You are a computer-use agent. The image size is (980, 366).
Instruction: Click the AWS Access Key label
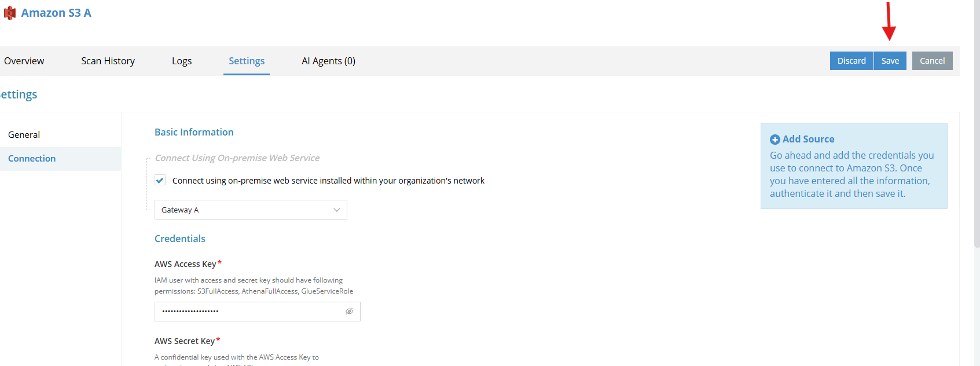point(185,264)
